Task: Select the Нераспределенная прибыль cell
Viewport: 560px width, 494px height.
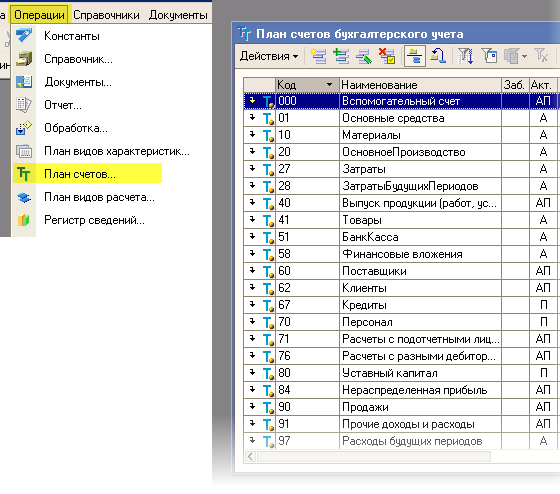Action: click(x=420, y=390)
